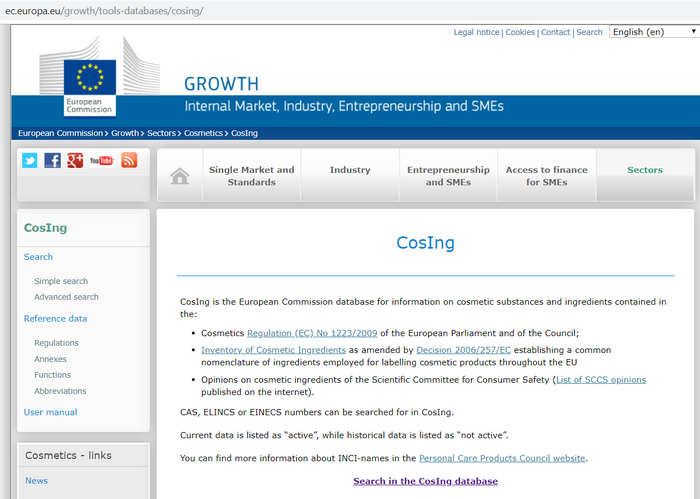Open Single Market and Standards menu

pos(252,176)
